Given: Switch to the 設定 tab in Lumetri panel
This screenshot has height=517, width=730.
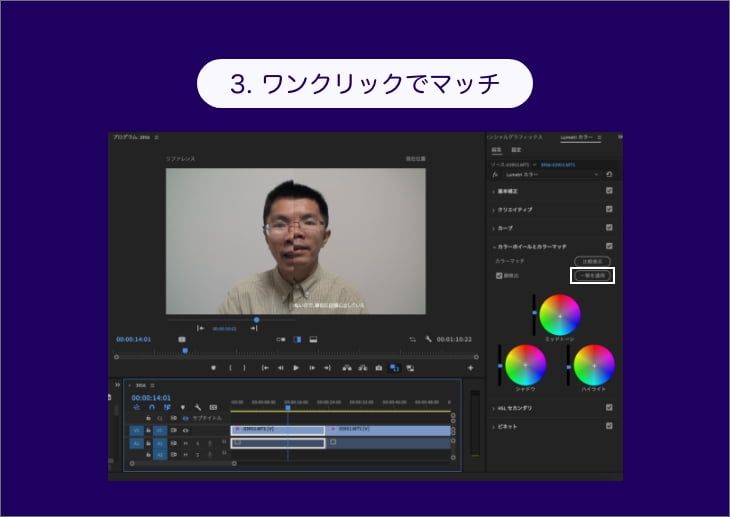Looking at the screenshot, I should tap(516, 150).
